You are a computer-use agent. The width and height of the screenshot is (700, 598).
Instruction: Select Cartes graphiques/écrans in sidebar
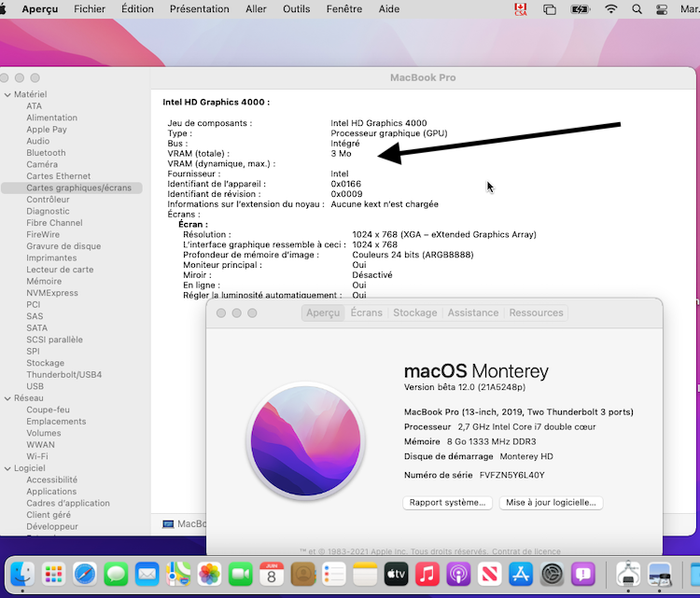click(72, 188)
